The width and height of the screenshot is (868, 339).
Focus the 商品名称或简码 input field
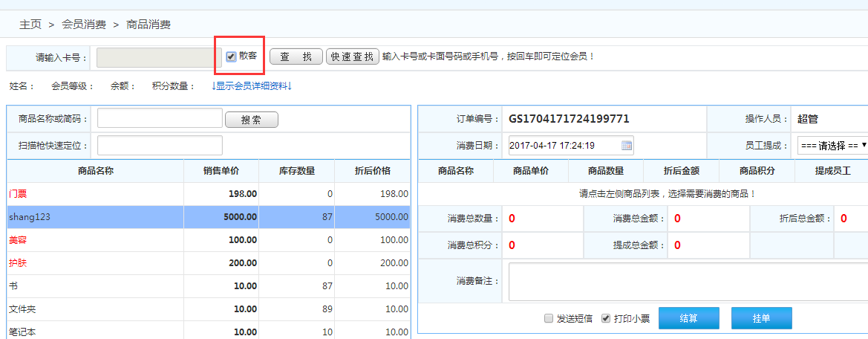160,119
